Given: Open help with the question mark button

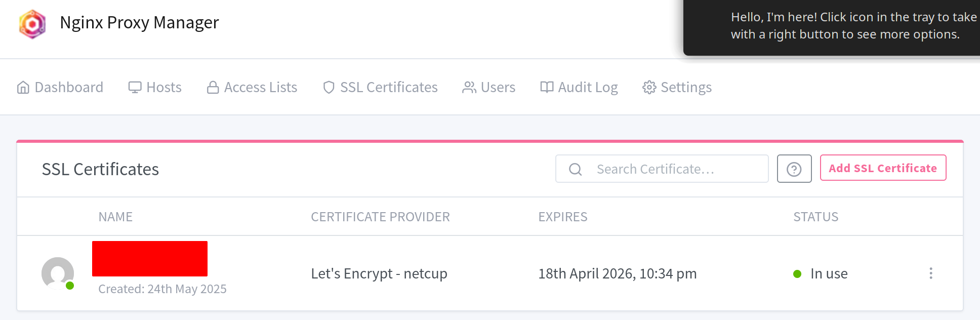Looking at the screenshot, I should (x=794, y=169).
